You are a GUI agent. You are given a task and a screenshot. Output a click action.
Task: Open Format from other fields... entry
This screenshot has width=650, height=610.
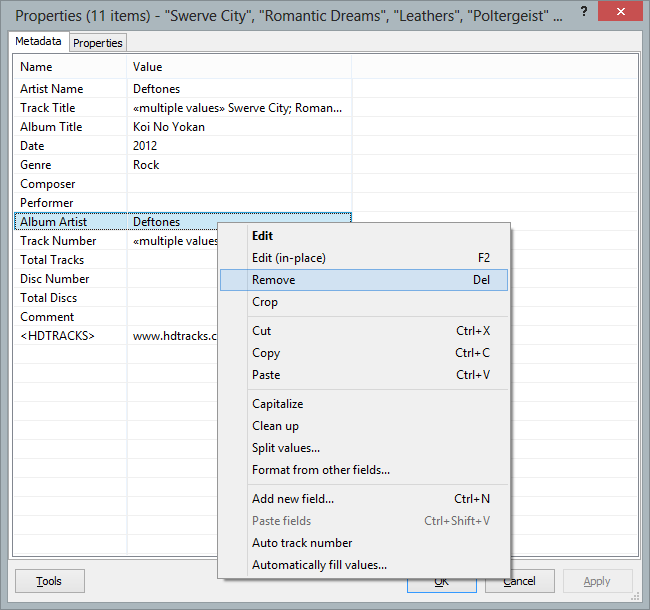[x=364, y=470]
